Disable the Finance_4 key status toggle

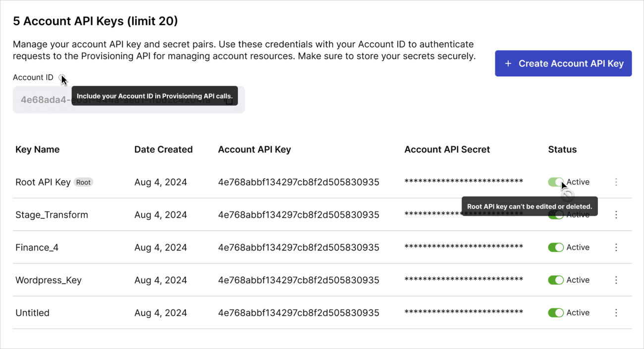coord(556,248)
